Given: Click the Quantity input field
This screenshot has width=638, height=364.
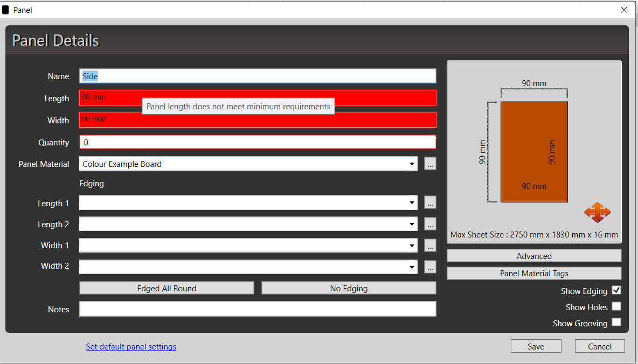Looking at the screenshot, I should pos(258,142).
